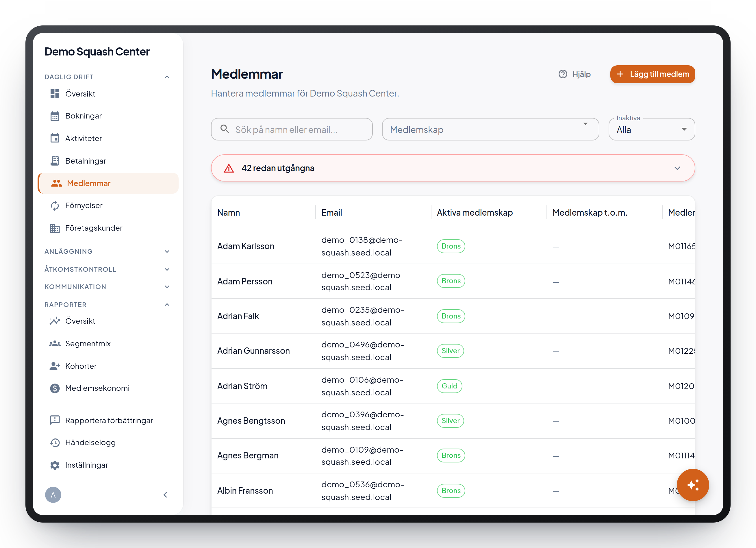Open member Adam Karlsson
Viewport: 756px width, 548px height.
[246, 246]
